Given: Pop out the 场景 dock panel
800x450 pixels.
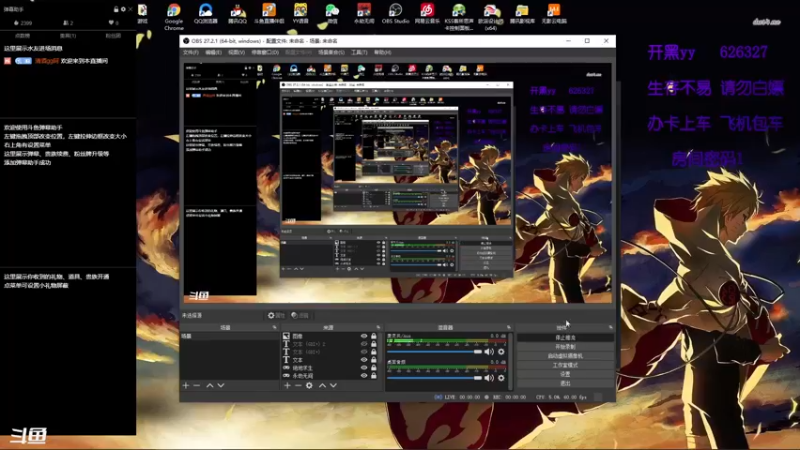Looking at the screenshot, I should 274,327.
